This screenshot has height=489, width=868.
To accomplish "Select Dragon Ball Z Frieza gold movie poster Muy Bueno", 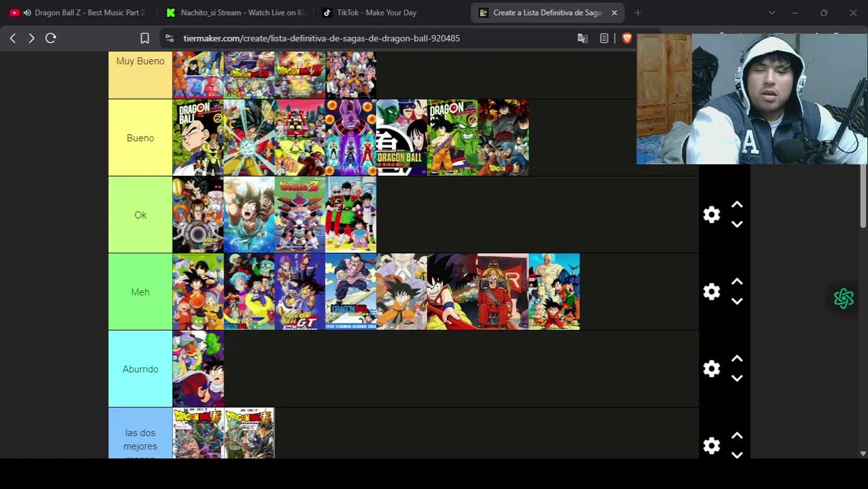I will pos(300,75).
